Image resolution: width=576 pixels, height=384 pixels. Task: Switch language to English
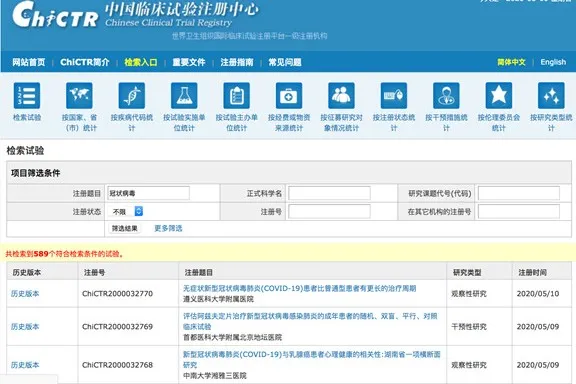pos(553,62)
